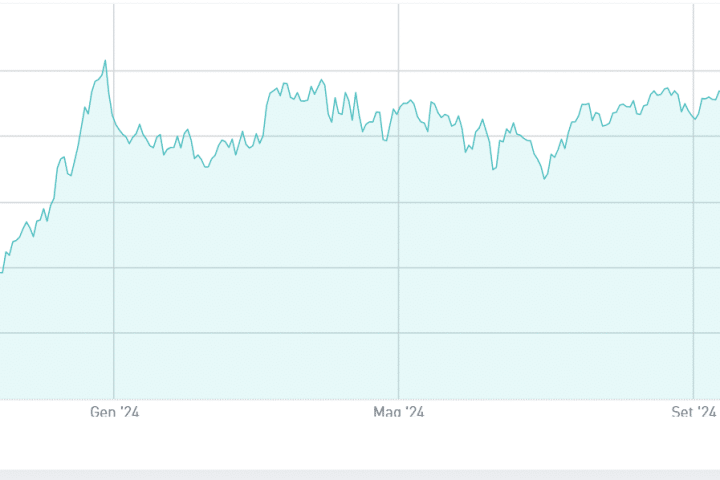Viewport: 720px width, 480px height.
Task: Click where the line crosses the Set '24 gridline
Action: click(x=695, y=117)
